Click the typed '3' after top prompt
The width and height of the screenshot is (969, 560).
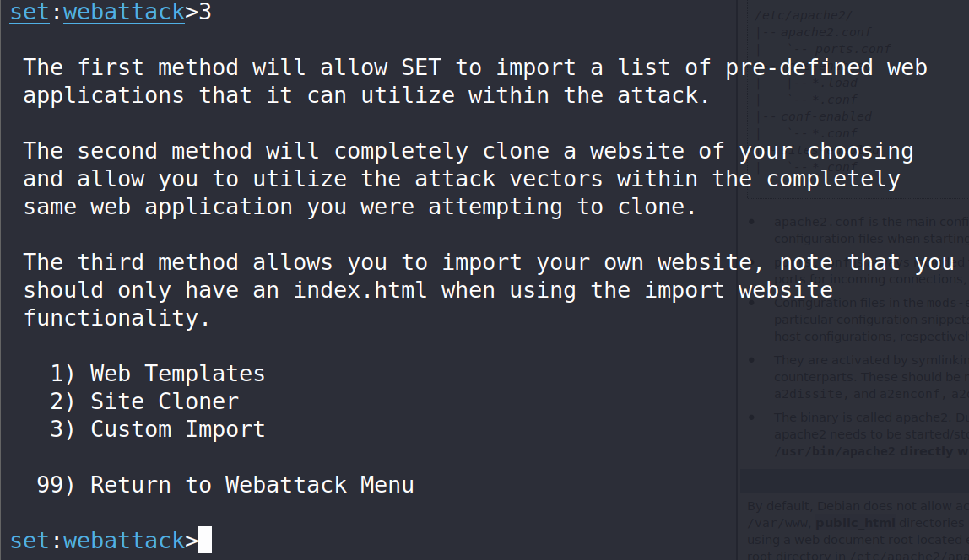coord(205,12)
